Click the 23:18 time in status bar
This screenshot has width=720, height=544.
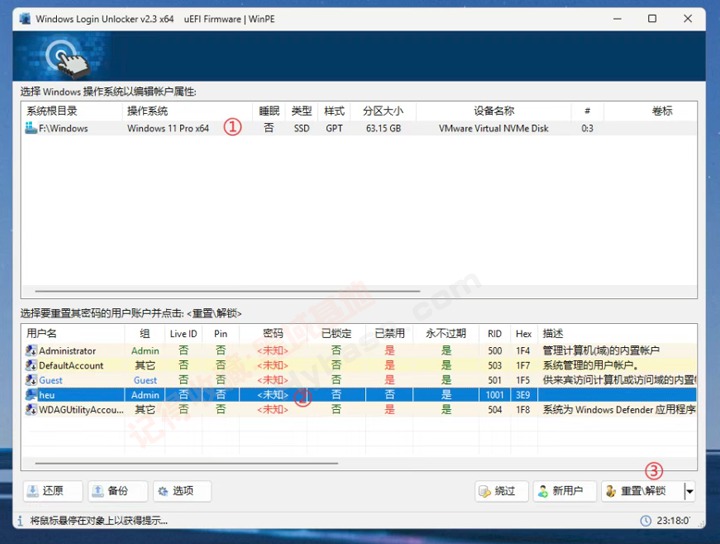tap(673, 521)
